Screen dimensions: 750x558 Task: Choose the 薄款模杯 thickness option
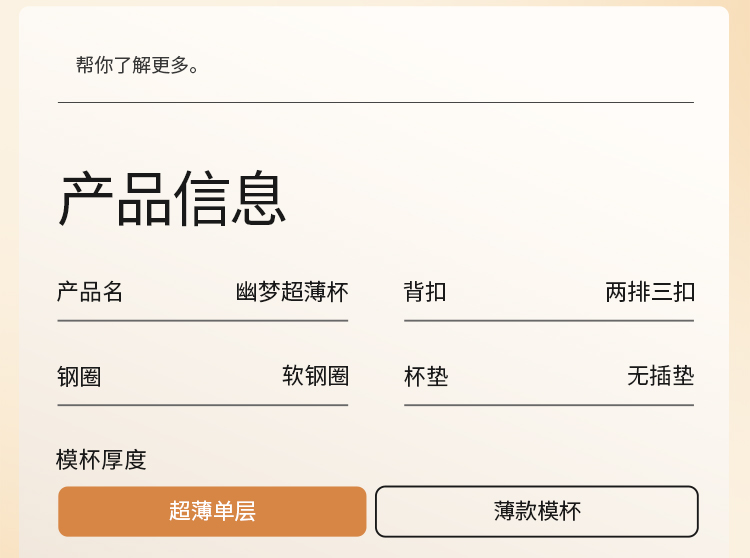pos(536,511)
